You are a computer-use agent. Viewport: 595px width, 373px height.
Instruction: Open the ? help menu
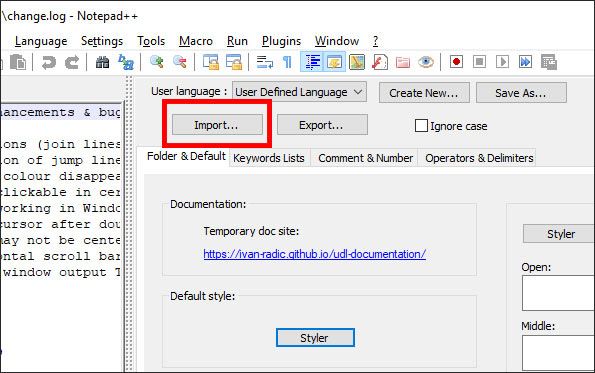pyautogui.click(x=375, y=41)
